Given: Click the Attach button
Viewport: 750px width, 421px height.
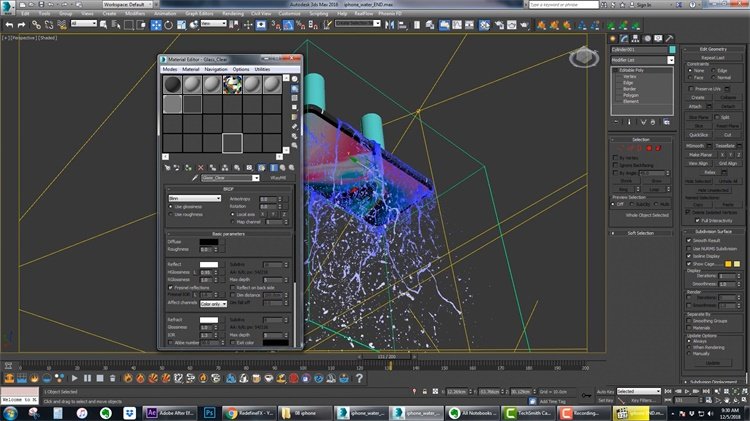Looking at the screenshot, I should click(x=695, y=106).
